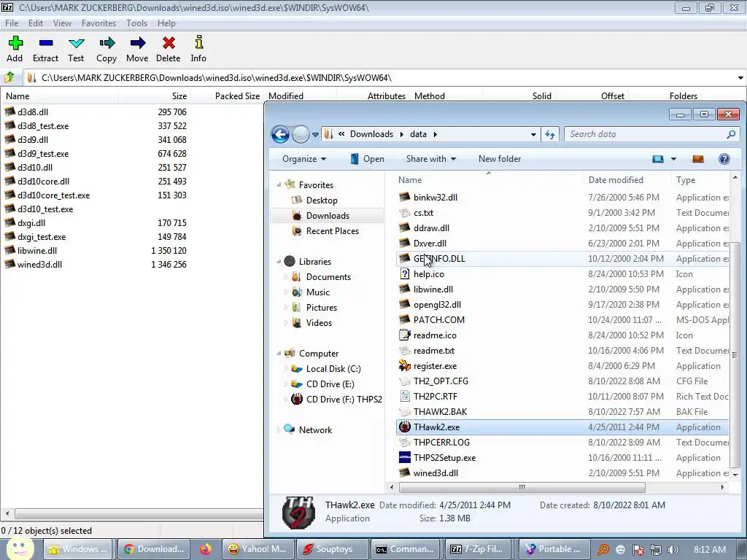Click the change view icon in Explorer

pos(658,159)
